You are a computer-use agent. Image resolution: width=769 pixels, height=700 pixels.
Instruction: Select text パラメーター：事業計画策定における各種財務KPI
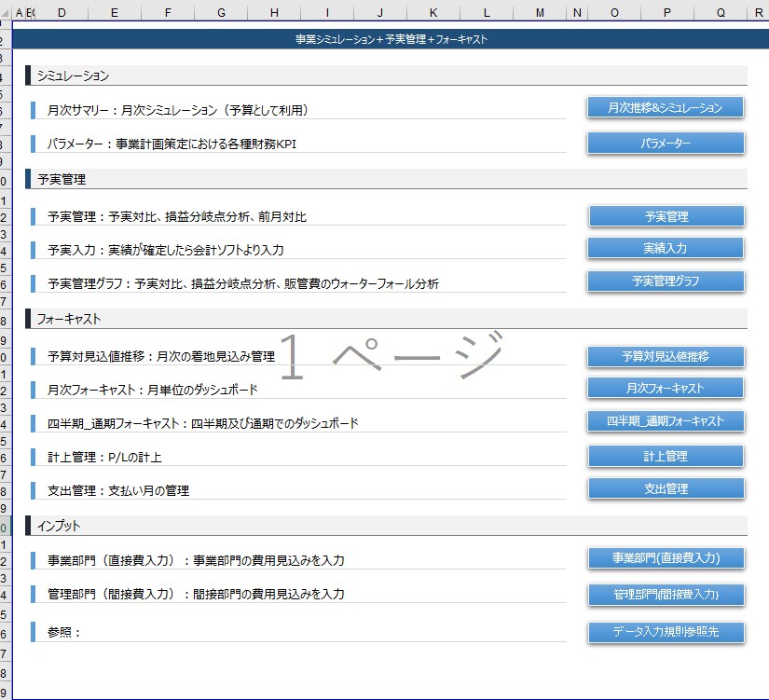(172, 144)
